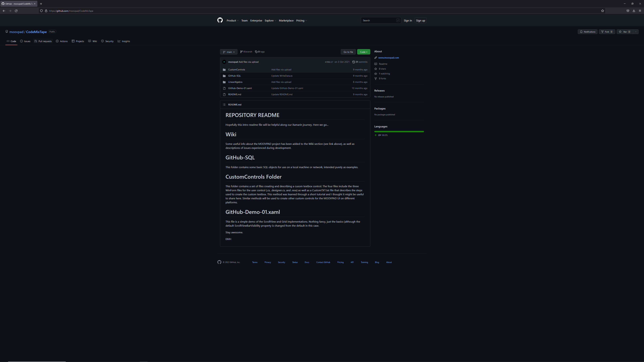Image resolution: width=644 pixels, height=362 pixels.
Task: Reload the page with refresh icon
Action: point(16,11)
